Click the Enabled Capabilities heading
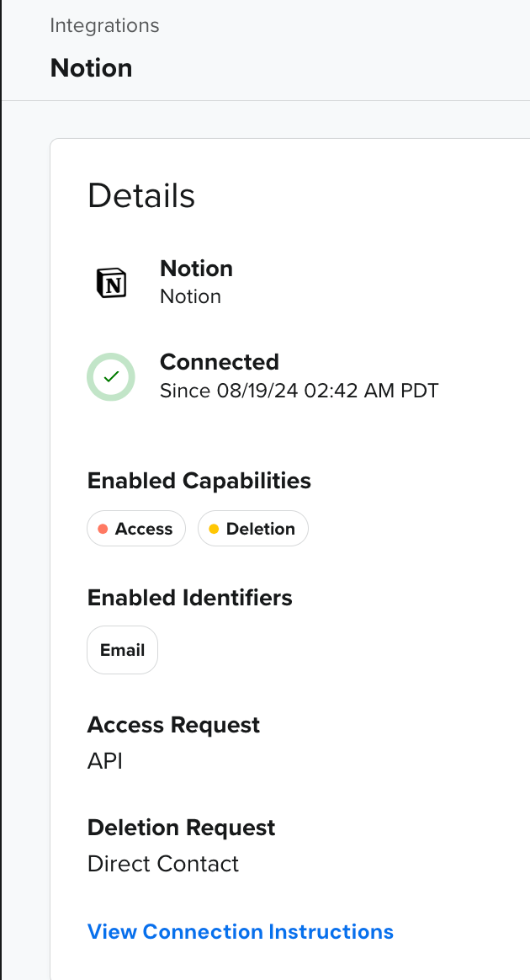Viewport: 530px width, 980px height. [x=199, y=481]
